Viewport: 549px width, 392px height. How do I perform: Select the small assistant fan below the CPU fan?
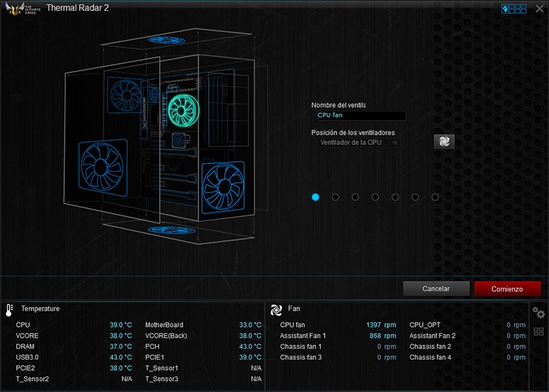pos(180,141)
